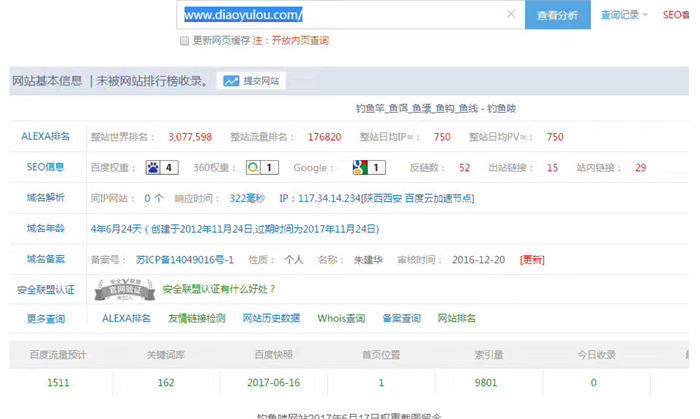Click the 首页位置 value 1
The image size is (700, 419).
(381, 383)
